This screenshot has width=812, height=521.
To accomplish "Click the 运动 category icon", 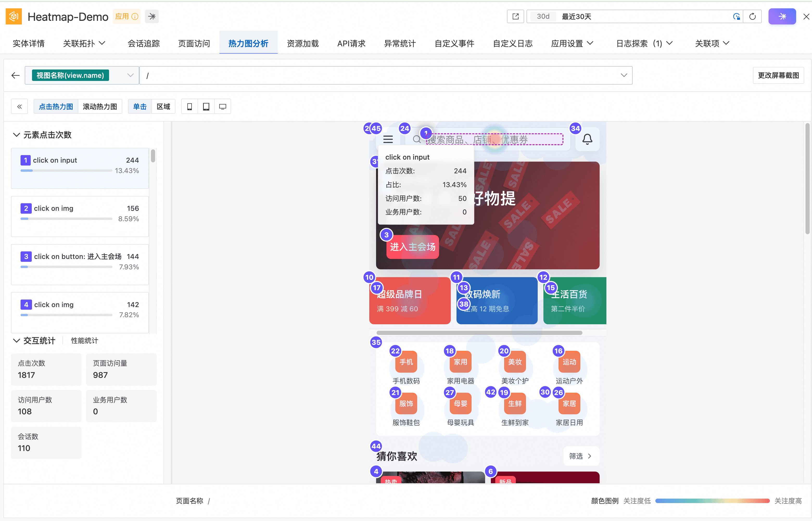I will click(x=569, y=362).
